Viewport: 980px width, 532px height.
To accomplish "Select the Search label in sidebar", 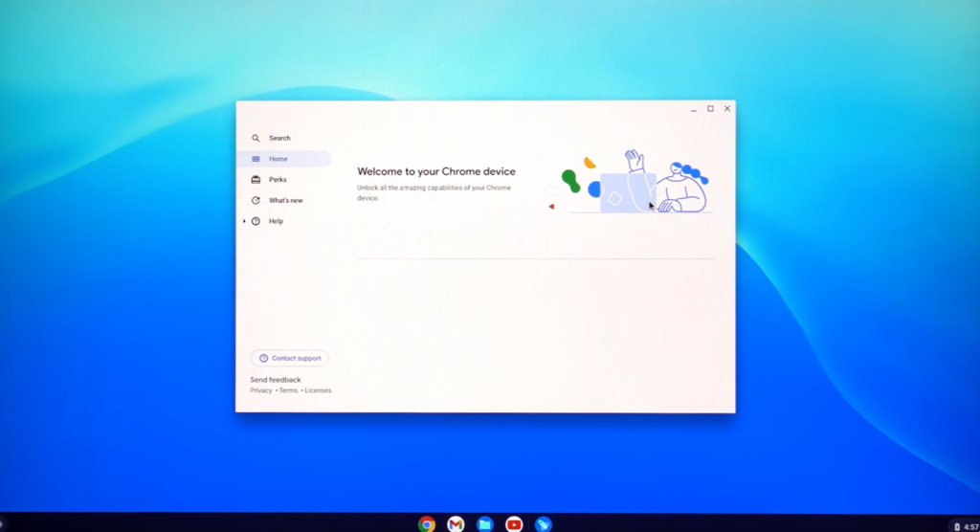I will click(x=279, y=138).
